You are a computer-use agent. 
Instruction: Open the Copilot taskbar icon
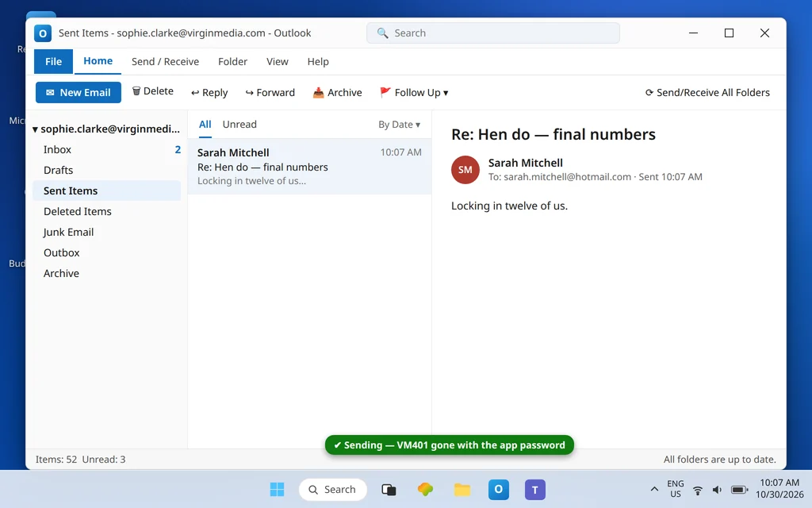(425, 489)
